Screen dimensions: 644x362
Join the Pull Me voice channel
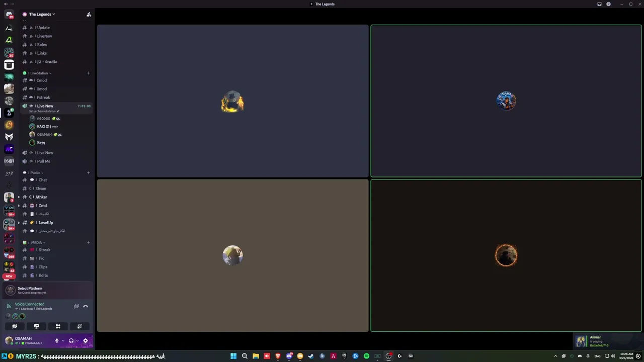pyautogui.click(x=56, y=161)
